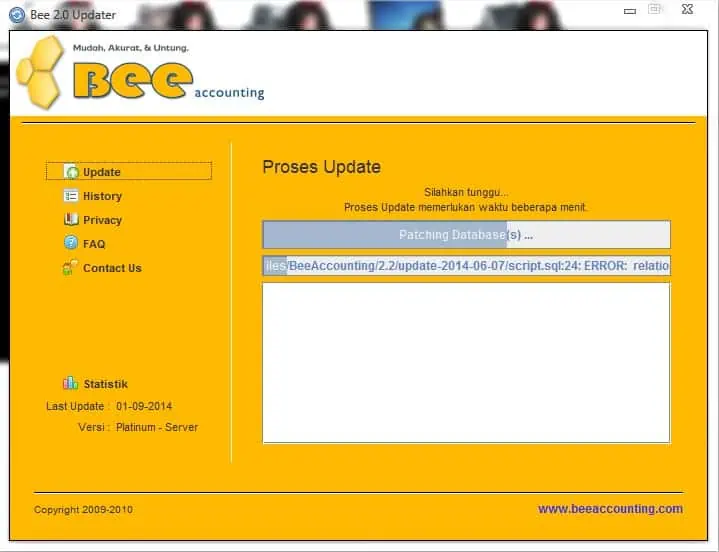Open the FAQ section

(x=94, y=244)
